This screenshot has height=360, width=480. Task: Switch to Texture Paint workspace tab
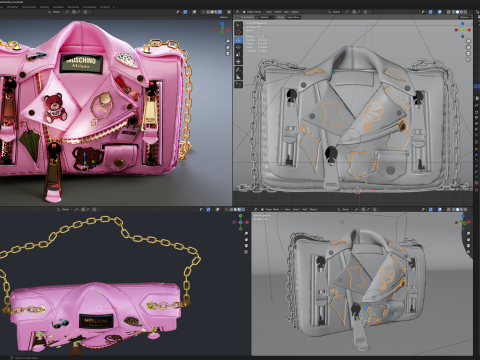(29, 7)
